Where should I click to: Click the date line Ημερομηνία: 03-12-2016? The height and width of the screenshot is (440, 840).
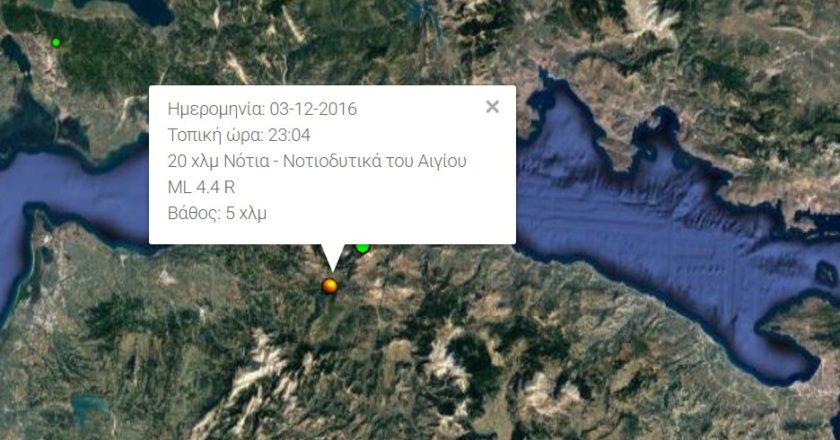point(262,109)
